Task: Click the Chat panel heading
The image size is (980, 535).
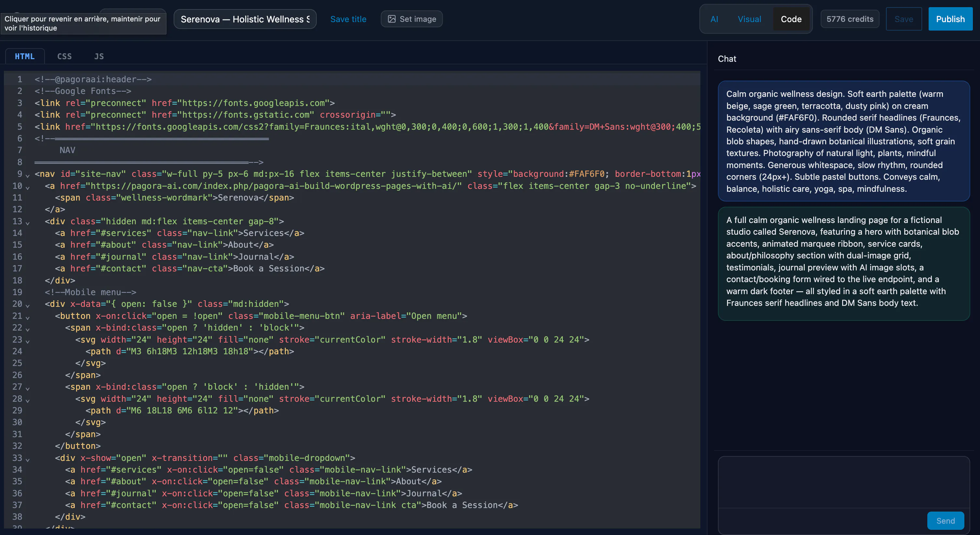Action: coord(727,59)
